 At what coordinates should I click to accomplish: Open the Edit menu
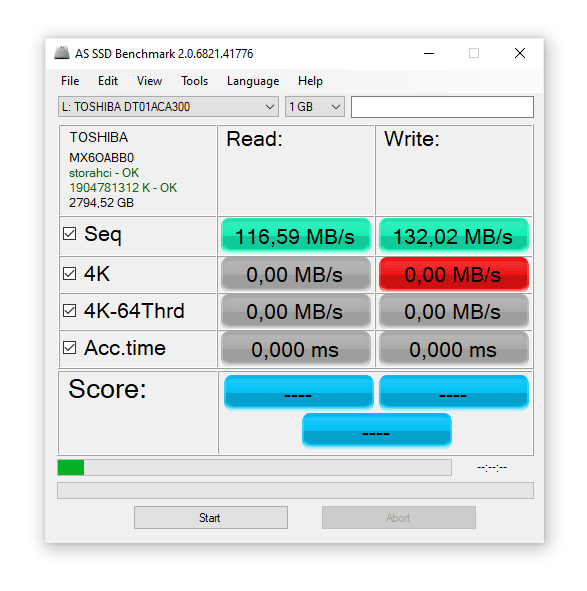108,81
